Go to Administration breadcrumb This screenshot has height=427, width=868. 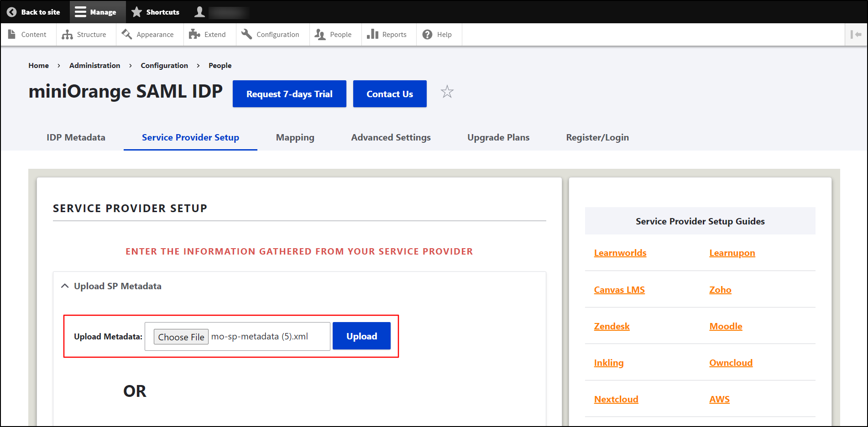pyautogui.click(x=94, y=65)
